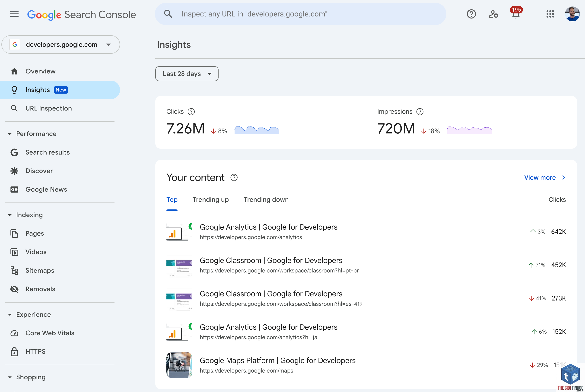Click the Google Analytics row thumbnail for /analytics
This screenshot has height=392, width=585.
[179, 232]
